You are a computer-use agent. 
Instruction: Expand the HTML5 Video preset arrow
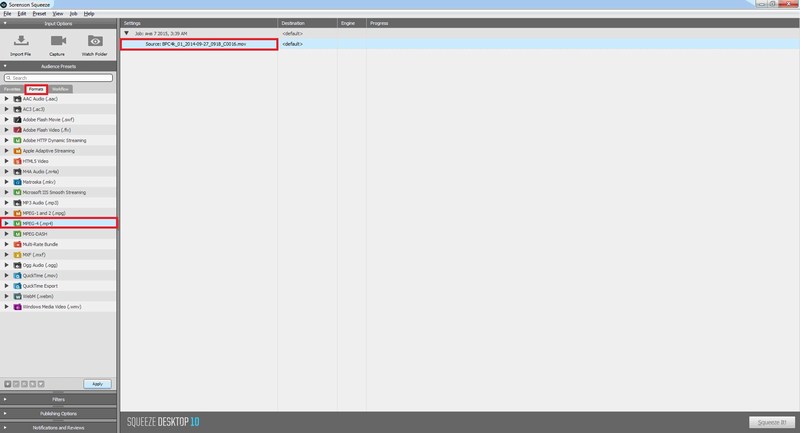[x=7, y=161]
